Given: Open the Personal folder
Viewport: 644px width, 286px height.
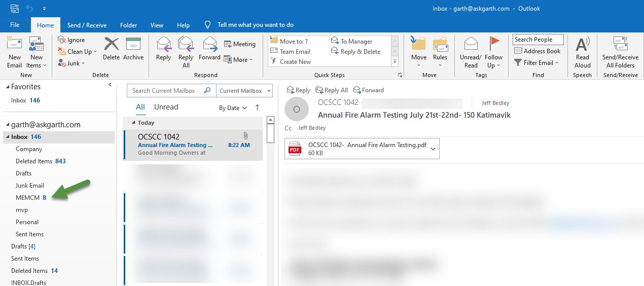Looking at the screenshot, I should (x=27, y=222).
